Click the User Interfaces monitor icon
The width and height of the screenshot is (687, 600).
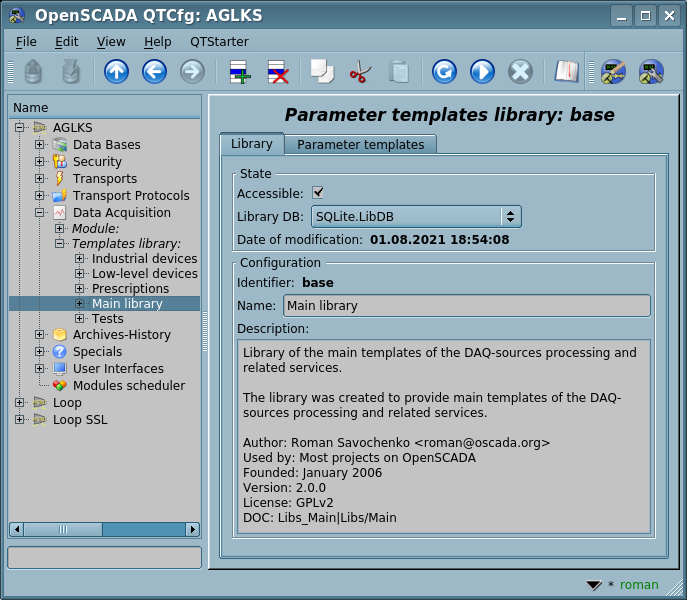pos(60,369)
